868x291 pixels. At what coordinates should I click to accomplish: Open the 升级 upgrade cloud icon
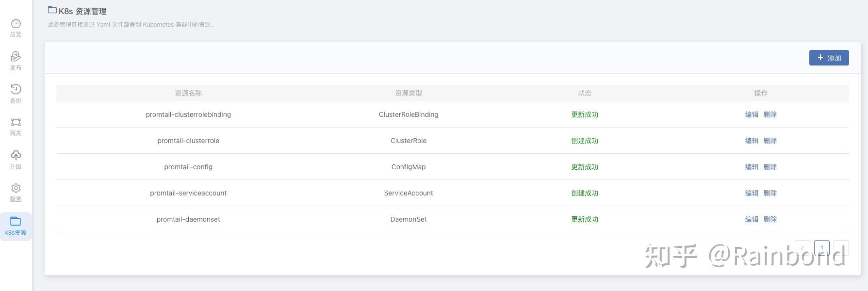click(x=16, y=155)
